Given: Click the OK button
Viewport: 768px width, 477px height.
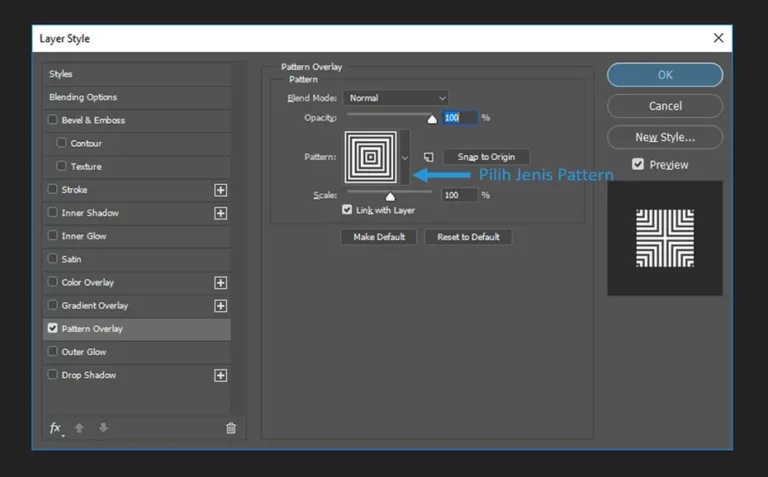Looking at the screenshot, I should tap(665, 75).
